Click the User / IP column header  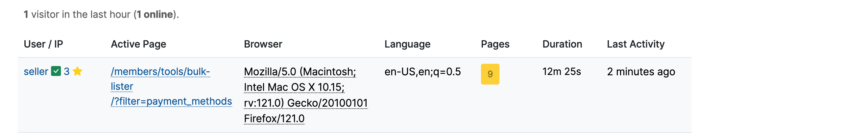pyautogui.click(x=43, y=44)
